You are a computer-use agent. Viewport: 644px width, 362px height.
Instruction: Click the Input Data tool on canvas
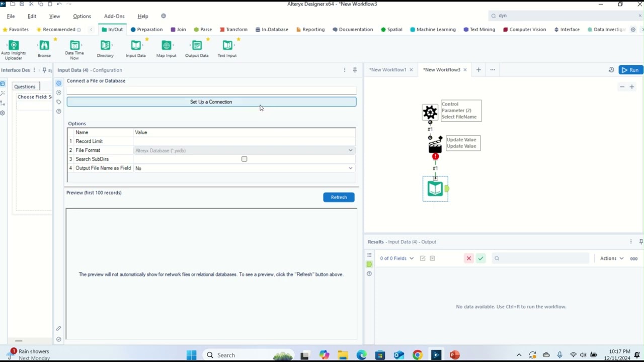[x=435, y=189]
